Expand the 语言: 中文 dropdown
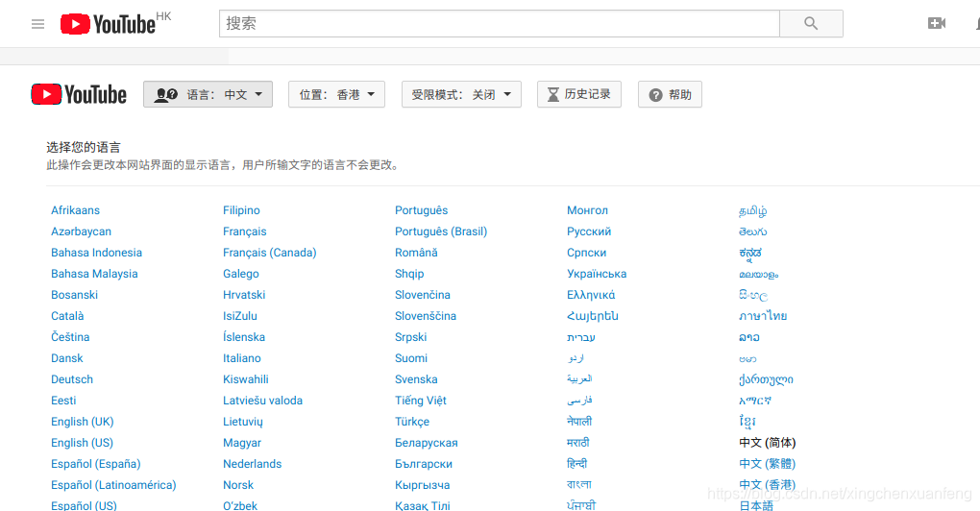This screenshot has height=511, width=980. 208,94
